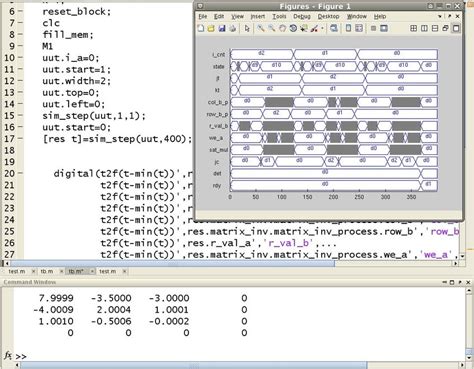Viewport: 474px width, 369px height.
Task: Toggle breakpoint dash on line 15
Action: click(x=20, y=116)
